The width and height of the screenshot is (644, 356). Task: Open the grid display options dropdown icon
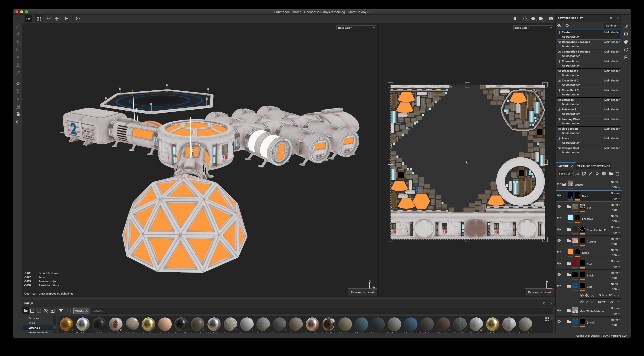(x=39, y=19)
